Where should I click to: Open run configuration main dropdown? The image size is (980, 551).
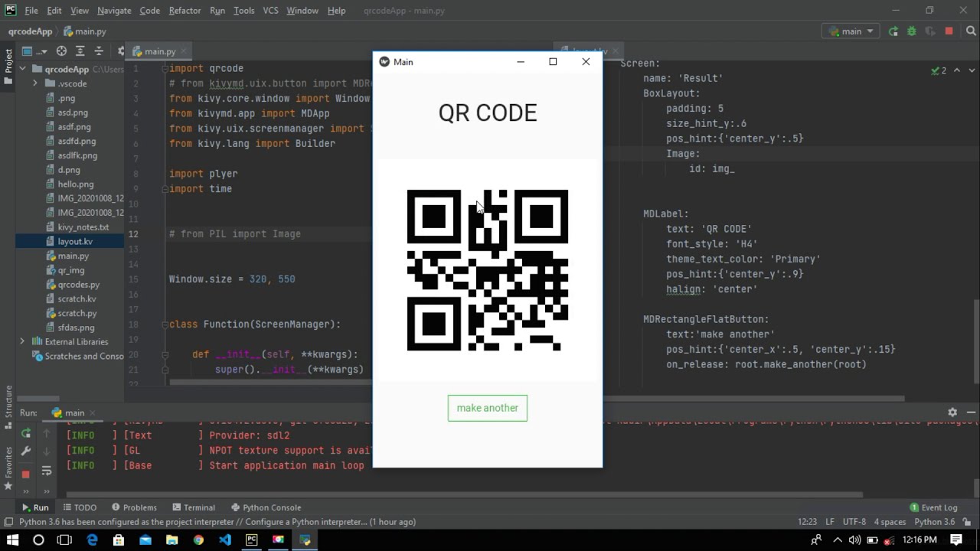pos(851,31)
